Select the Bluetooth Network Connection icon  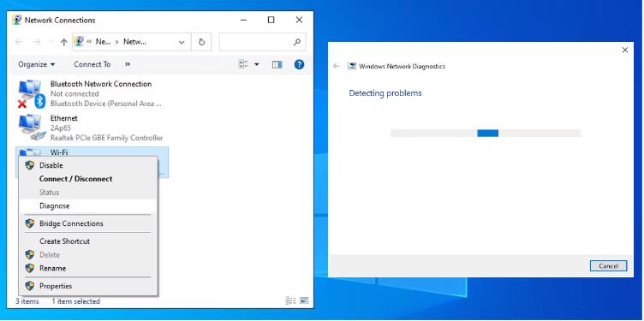[31, 94]
